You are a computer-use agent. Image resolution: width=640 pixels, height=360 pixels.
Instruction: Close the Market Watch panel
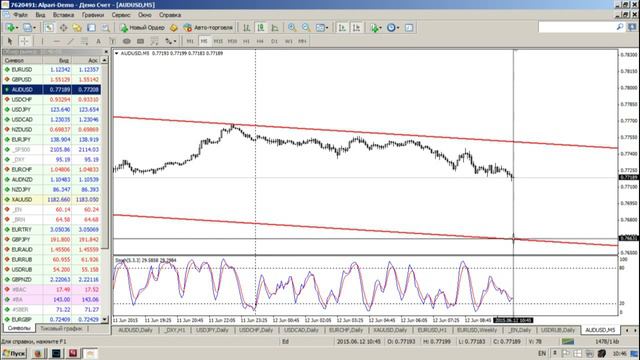pos(106,52)
